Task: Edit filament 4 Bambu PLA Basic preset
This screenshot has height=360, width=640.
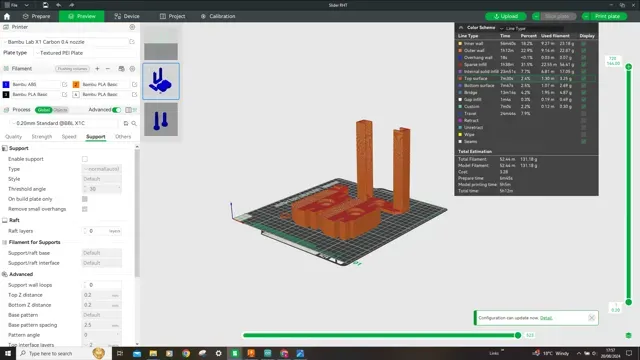Action: 134,94
